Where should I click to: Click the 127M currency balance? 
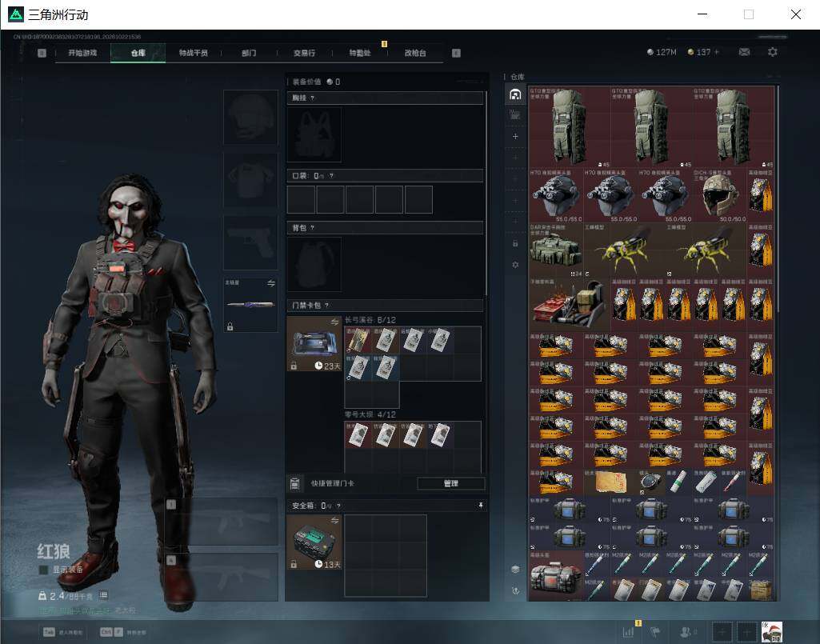(662, 52)
